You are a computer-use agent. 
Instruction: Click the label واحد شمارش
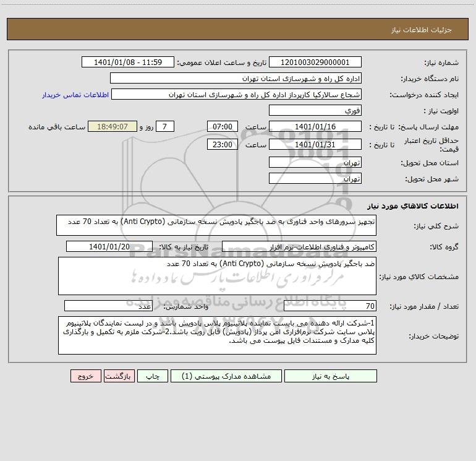(186, 307)
